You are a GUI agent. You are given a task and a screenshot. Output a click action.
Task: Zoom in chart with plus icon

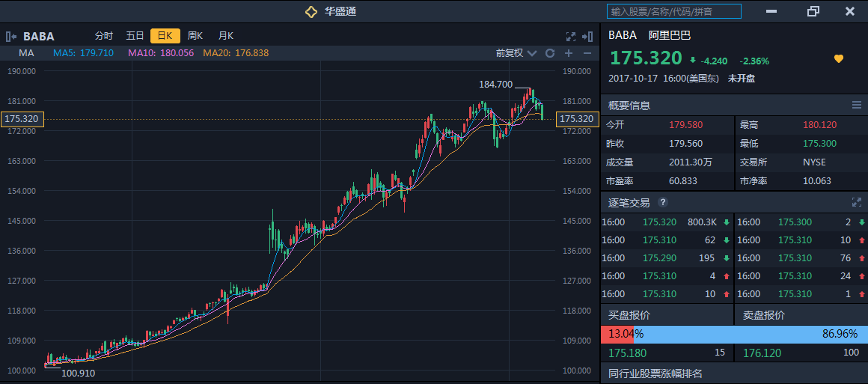point(569,53)
